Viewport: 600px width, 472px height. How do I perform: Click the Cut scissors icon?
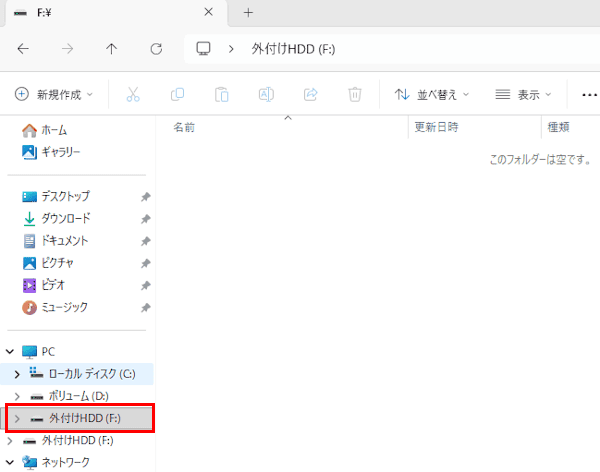[x=133, y=94]
